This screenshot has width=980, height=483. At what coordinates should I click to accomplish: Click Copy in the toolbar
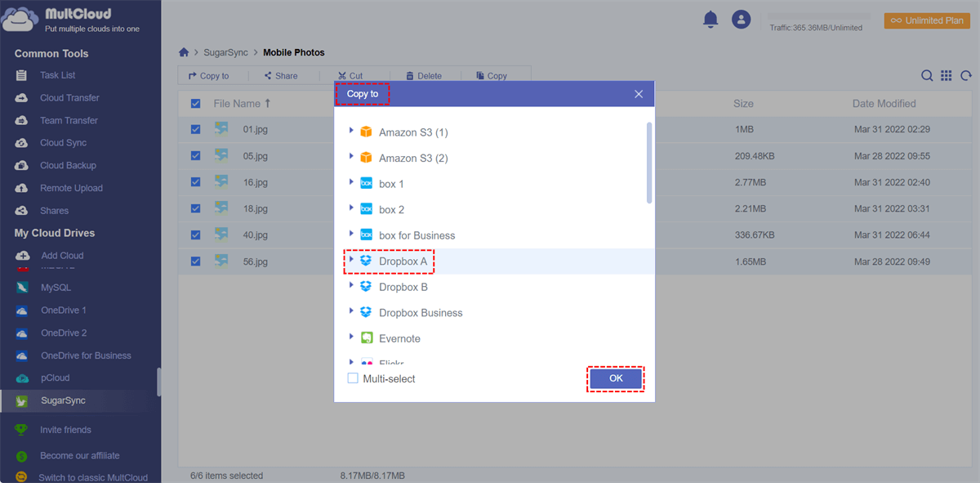(492, 76)
